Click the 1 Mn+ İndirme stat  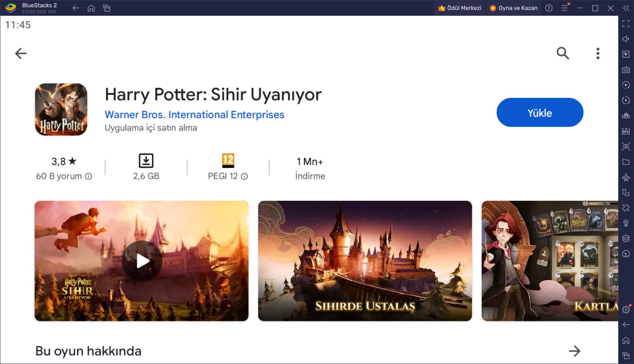click(x=310, y=169)
